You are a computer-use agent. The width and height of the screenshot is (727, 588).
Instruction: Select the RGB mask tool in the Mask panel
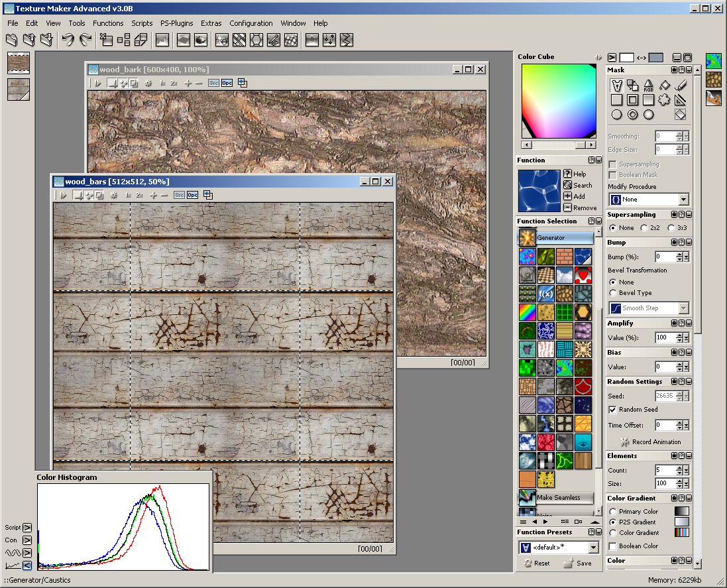click(x=648, y=85)
